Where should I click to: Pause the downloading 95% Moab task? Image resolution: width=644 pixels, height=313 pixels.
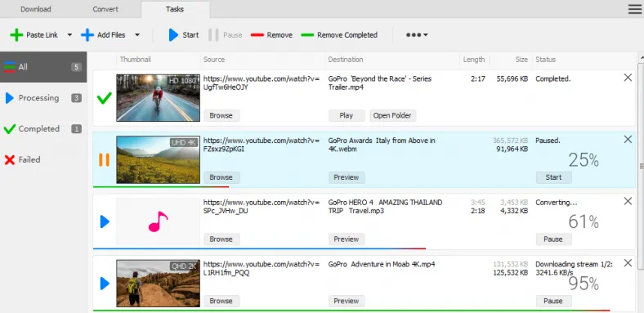pyautogui.click(x=553, y=301)
